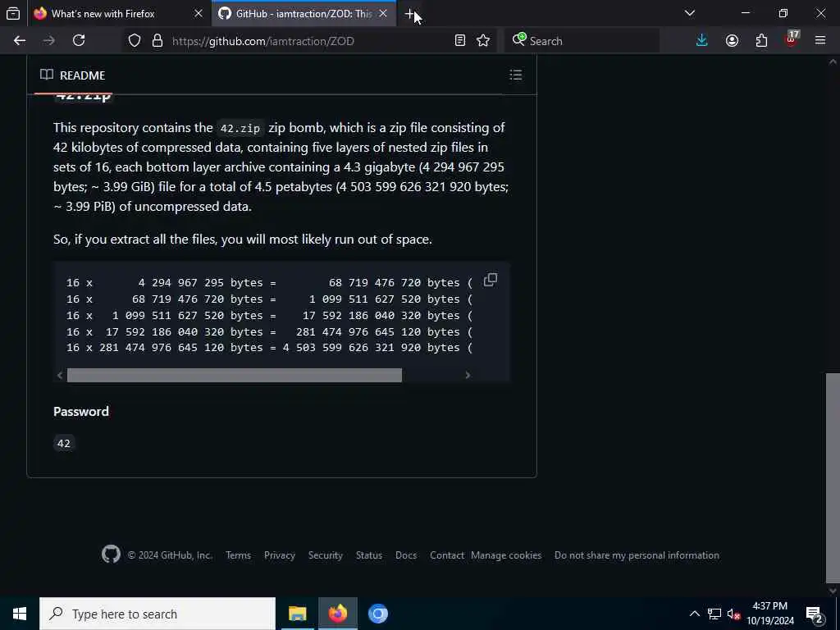Image resolution: width=840 pixels, height=630 pixels.
Task: Open the README outline list icon
Action: (x=515, y=75)
